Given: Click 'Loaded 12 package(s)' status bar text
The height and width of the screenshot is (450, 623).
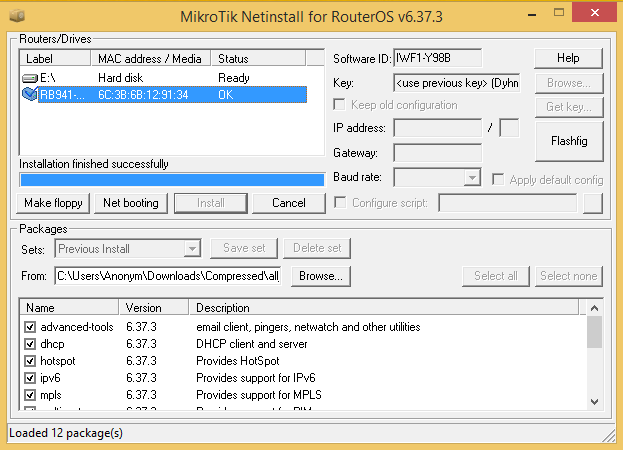Looking at the screenshot, I should coord(66,433).
